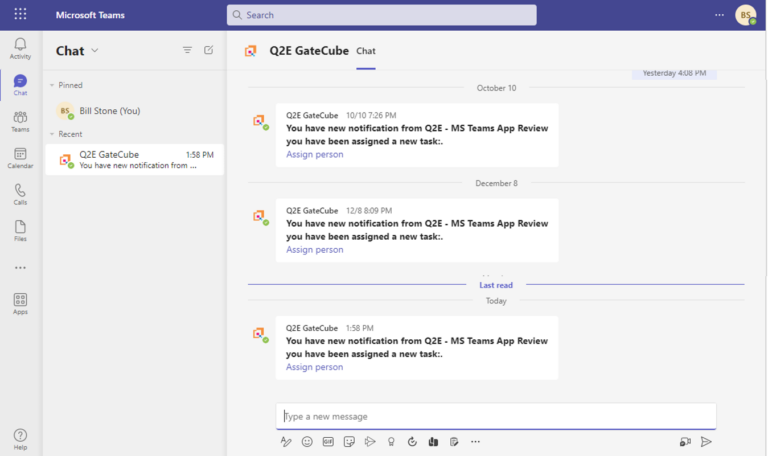Record a video clip from compose bar
768x456 pixels.
coord(685,442)
